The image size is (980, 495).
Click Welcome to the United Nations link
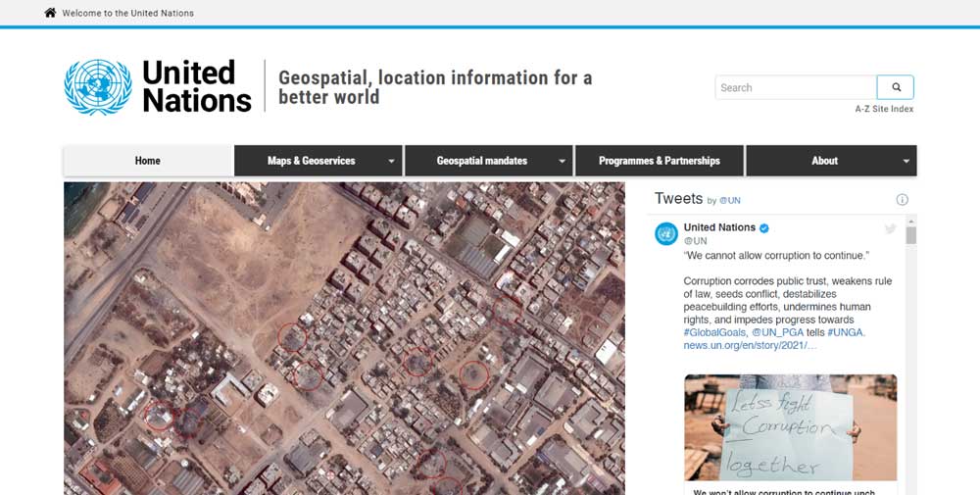tap(127, 13)
